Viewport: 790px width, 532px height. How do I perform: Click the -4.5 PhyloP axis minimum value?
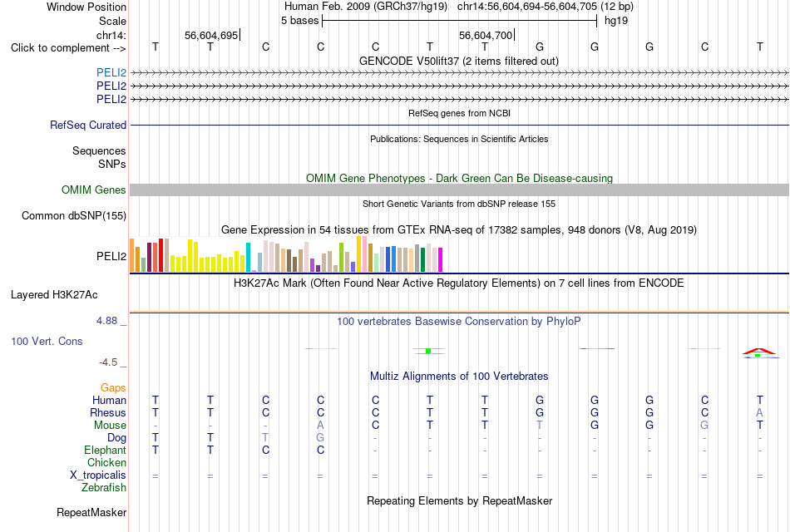108,362
